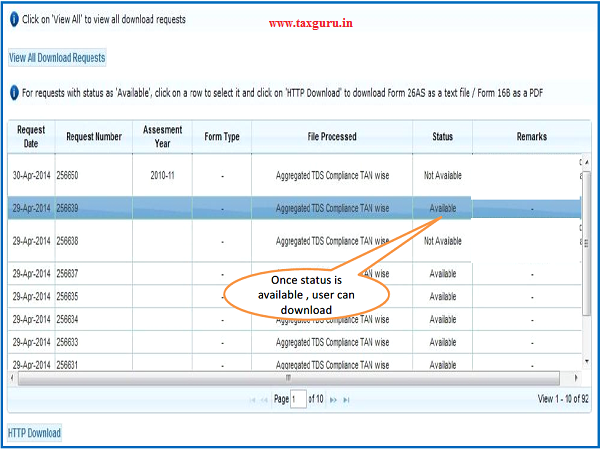This screenshot has width=600, height=449.
Task: Sort by Request Date column header
Action: pos(31,136)
